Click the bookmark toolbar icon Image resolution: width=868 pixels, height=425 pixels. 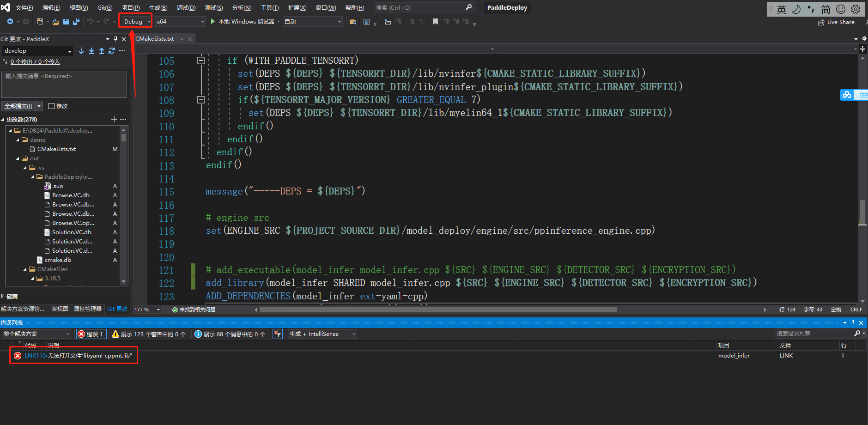click(x=435, y=22)
